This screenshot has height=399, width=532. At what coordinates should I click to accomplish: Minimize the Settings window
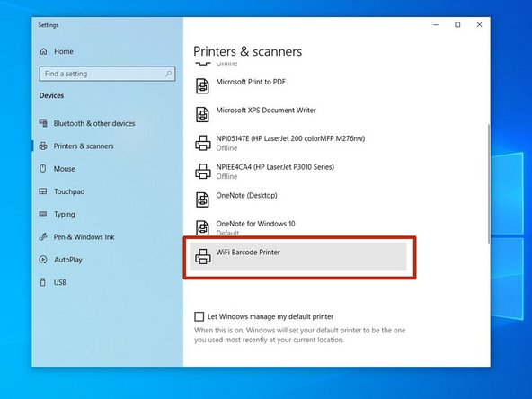(436, 25)
